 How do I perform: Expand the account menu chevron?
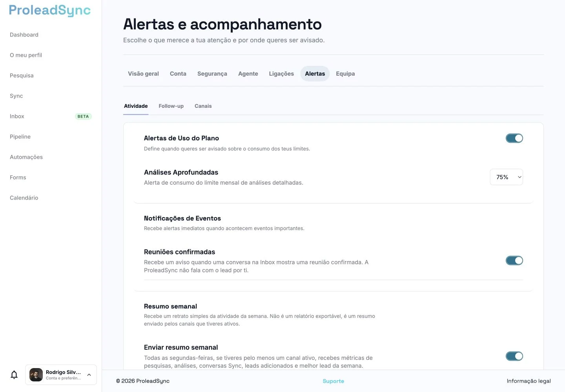pyautogui.click(x=89, y=375)
